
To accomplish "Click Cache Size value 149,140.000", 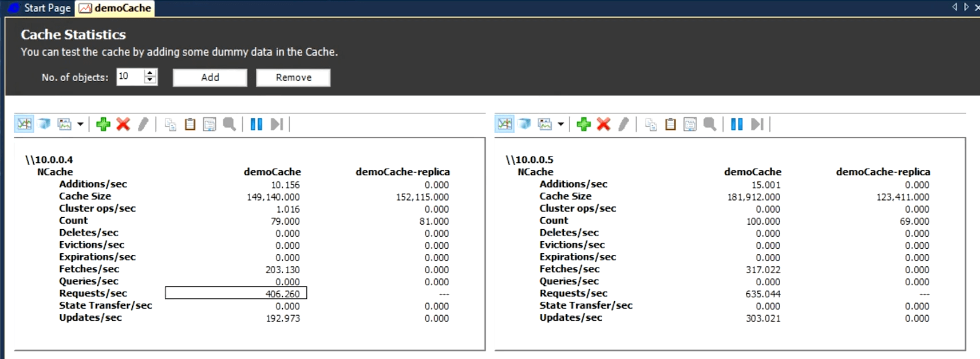I will (x=273, y=197).
